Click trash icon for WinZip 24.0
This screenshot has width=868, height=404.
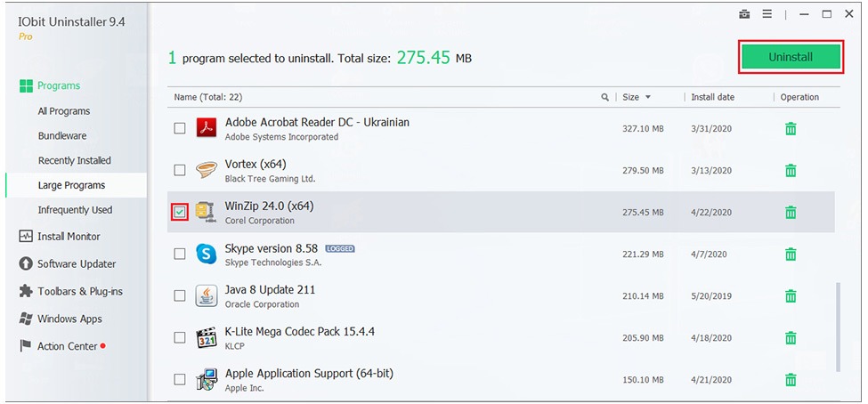pyautogui.click(x=791, y=212)
